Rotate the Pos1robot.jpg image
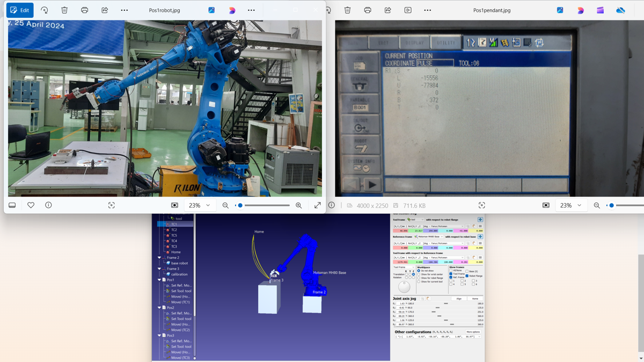 coord(45,10)
